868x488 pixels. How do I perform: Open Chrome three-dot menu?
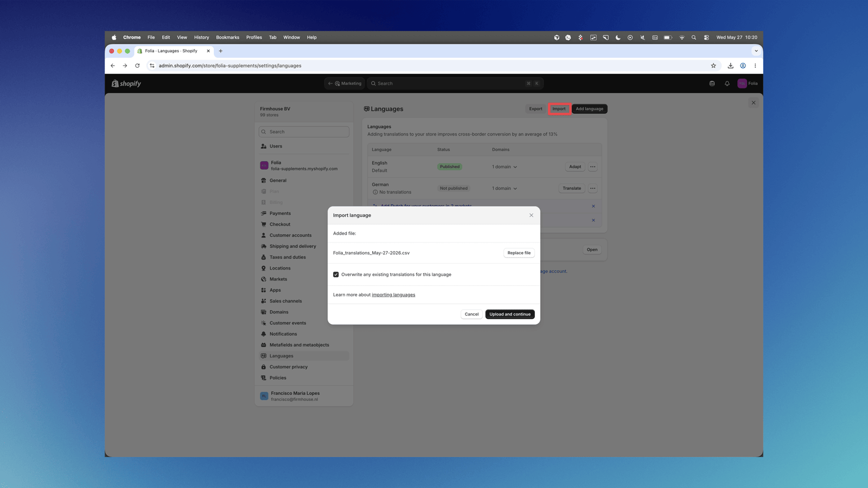(755, 66)
